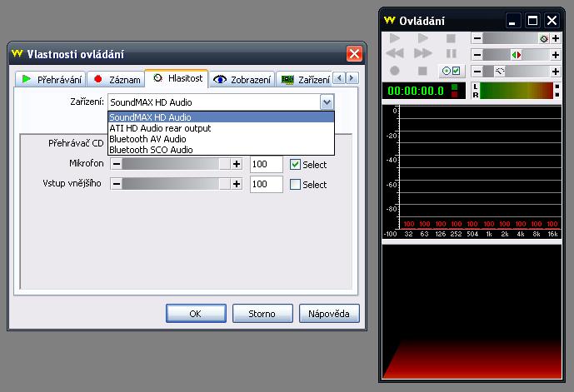
Task: Click the Vstup vnějšího volume slider track
Action: click(177, 184)
